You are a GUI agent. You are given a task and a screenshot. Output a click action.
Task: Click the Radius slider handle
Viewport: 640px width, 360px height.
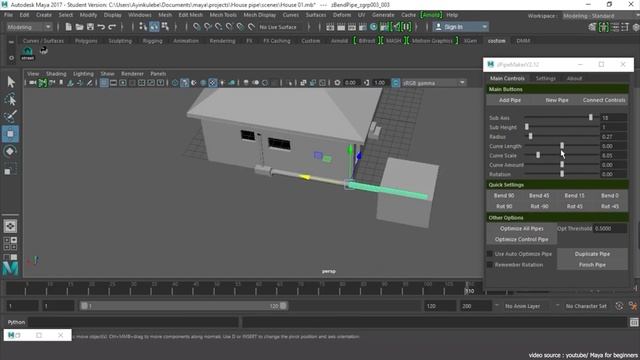tap(530, 136)
